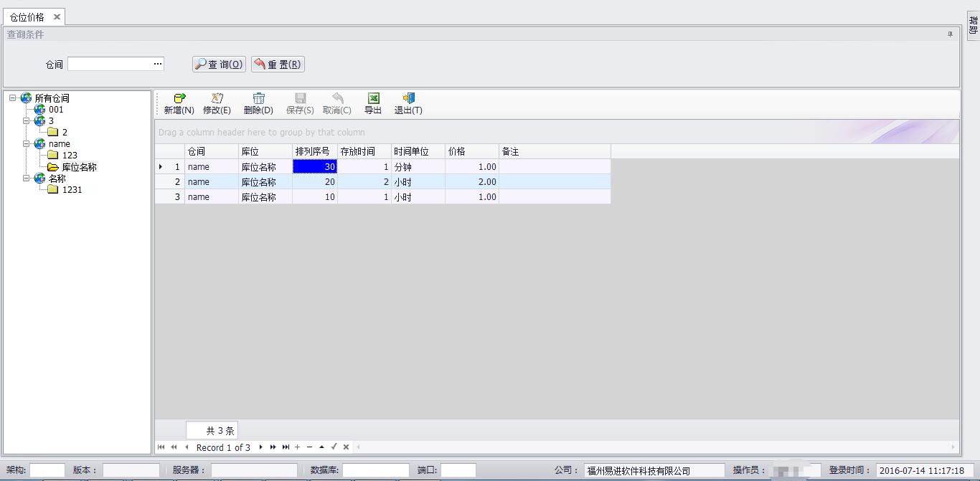Click the 重置(R) reset button
Viewport: 980px width, 481px height.
(278, 65)
